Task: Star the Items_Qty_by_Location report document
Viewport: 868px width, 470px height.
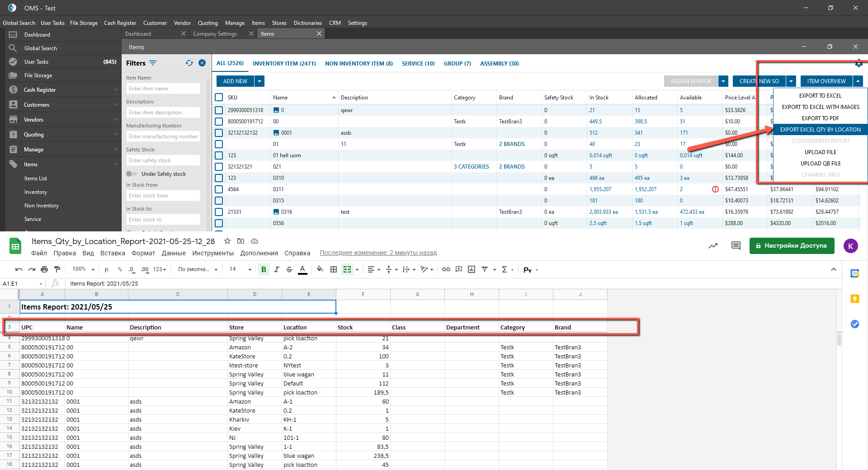Action: 227,241
